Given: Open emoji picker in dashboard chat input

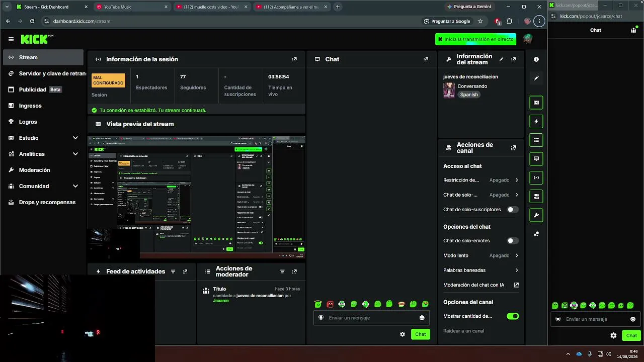Looking at the screenshot, I should coord(422,318).
